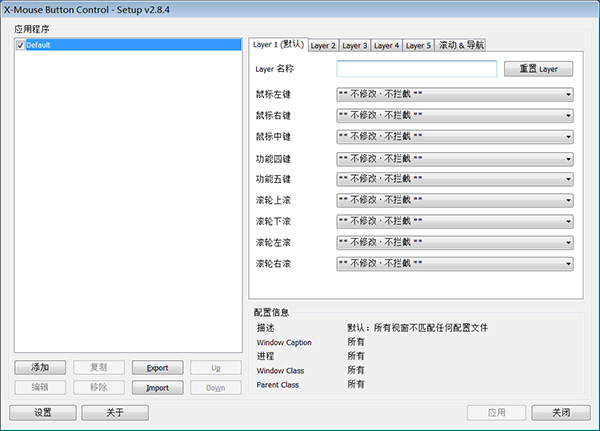Screen dimensions: 600x431
Task: Click the 关闭 close button
Action: click(561, 413)
